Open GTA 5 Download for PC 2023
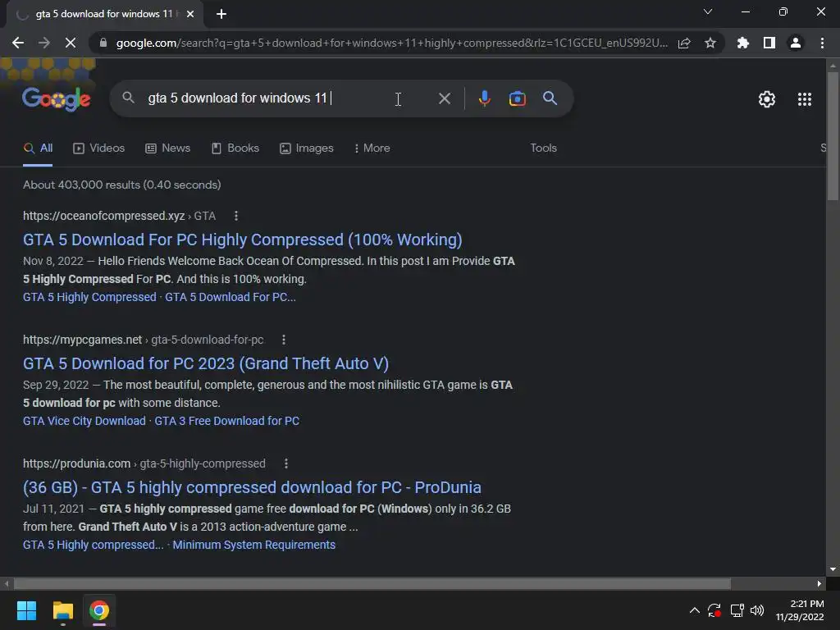 tap(206, 363)
